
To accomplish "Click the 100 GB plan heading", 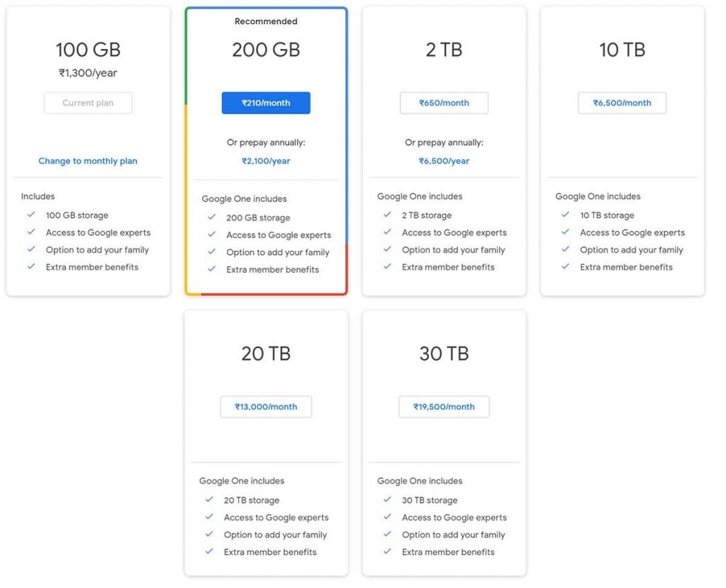I will (88, 50).
